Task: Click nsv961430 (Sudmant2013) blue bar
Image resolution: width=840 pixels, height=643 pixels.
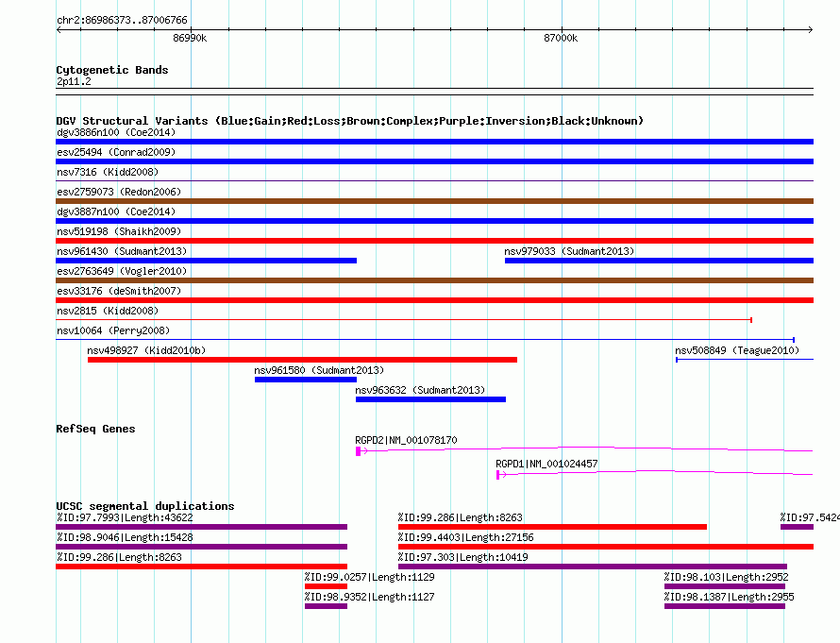Action: [207, 261]
